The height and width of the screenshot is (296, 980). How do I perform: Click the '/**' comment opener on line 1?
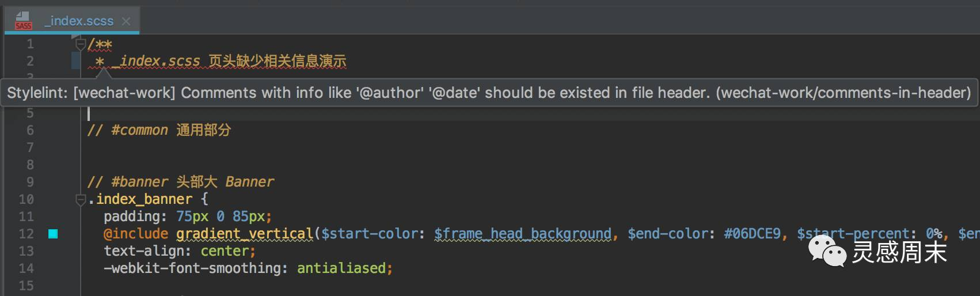pos(100,44)
